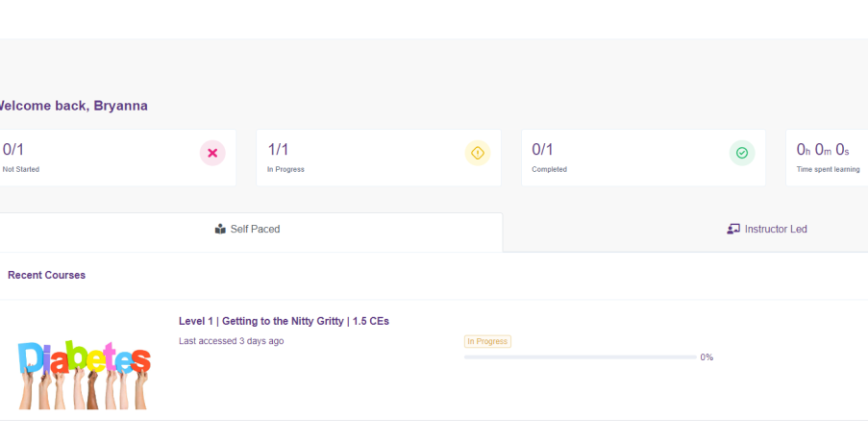Open the Instructor Led tab
Viewport: 868px width, 442px height.
[775, 230]
